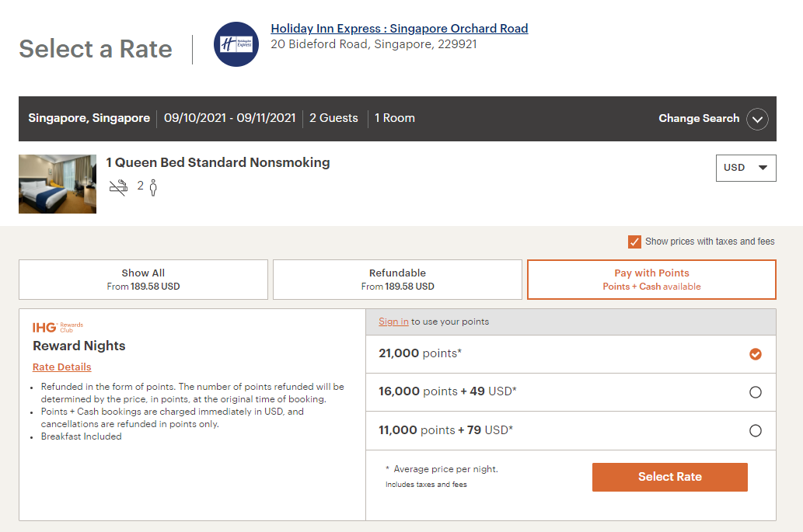View the Queen Bed room photo thumbnail
The image size is (803, 532).
pos(58,184)
